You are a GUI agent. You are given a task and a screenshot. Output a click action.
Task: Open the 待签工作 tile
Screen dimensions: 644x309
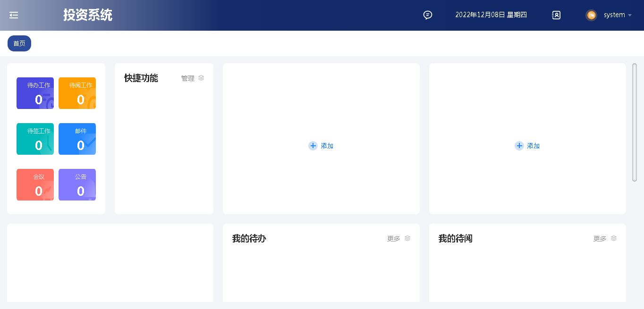(35, 139)
